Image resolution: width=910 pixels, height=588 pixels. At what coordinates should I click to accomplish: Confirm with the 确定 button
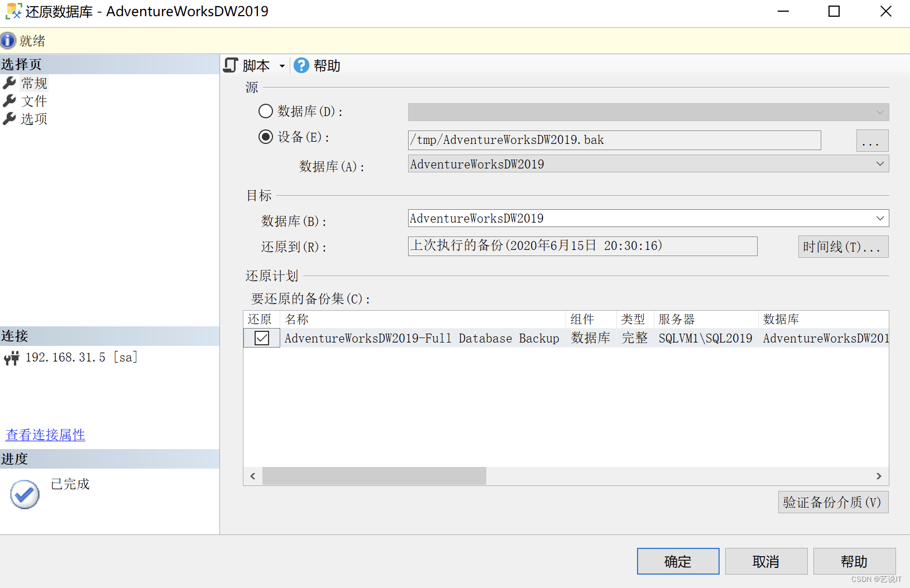tap(678, 561)
